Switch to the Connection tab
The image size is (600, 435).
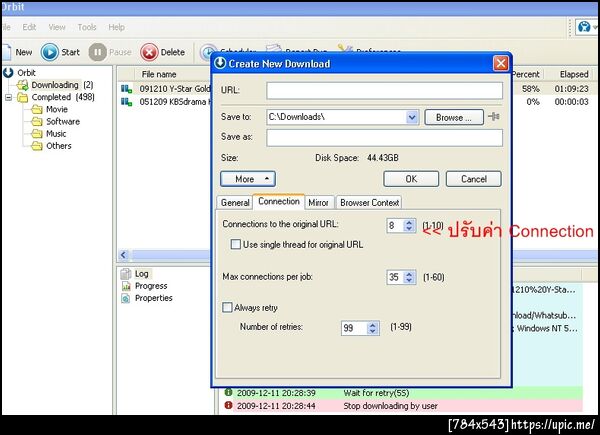(x=279, y=202)
